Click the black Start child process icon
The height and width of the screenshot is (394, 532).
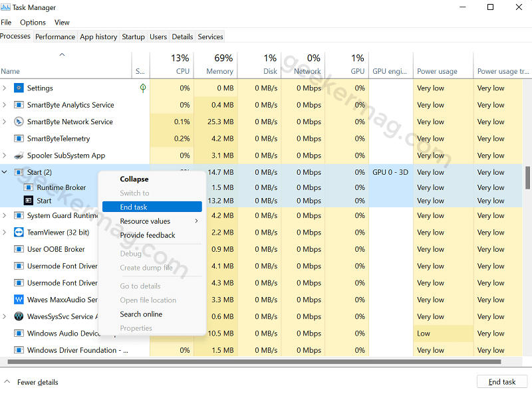29,201
